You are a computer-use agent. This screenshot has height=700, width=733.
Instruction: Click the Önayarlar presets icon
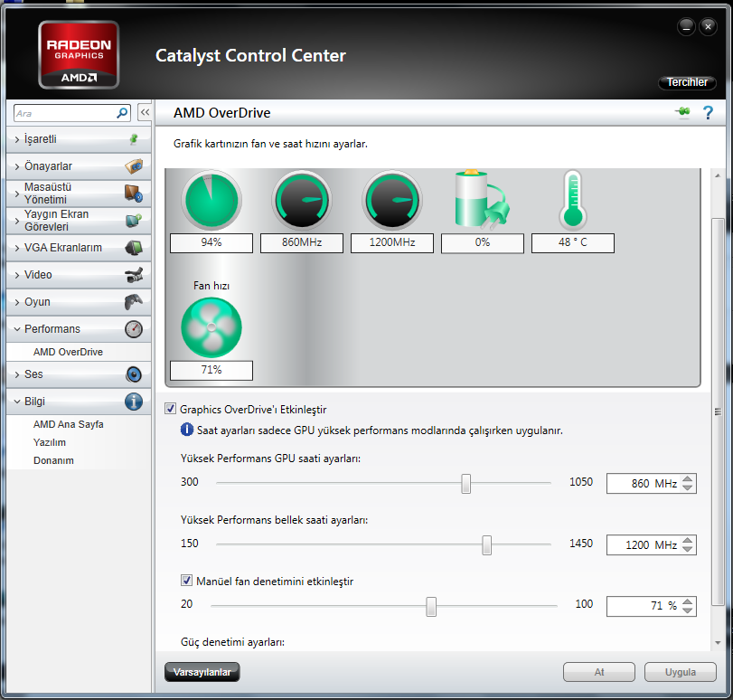pos(134,166)
